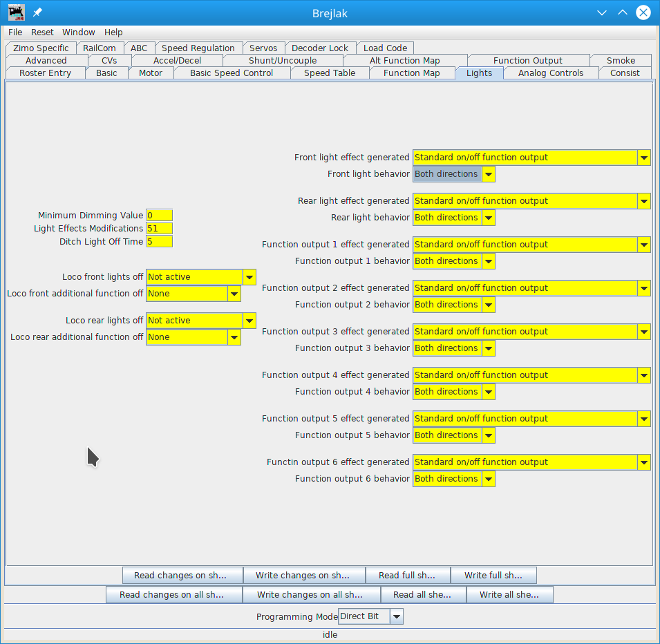Open the Window menu
660x644 pixels.
coord(79,32)
